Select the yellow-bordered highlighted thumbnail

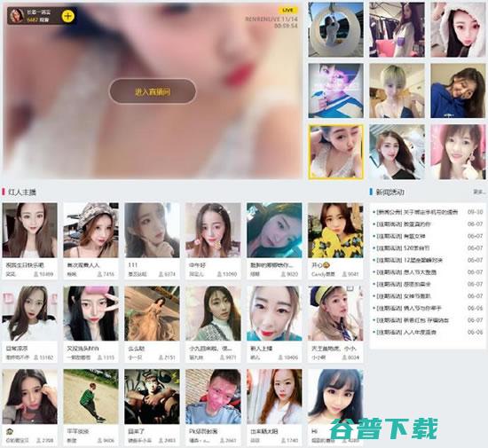point(335,152)
